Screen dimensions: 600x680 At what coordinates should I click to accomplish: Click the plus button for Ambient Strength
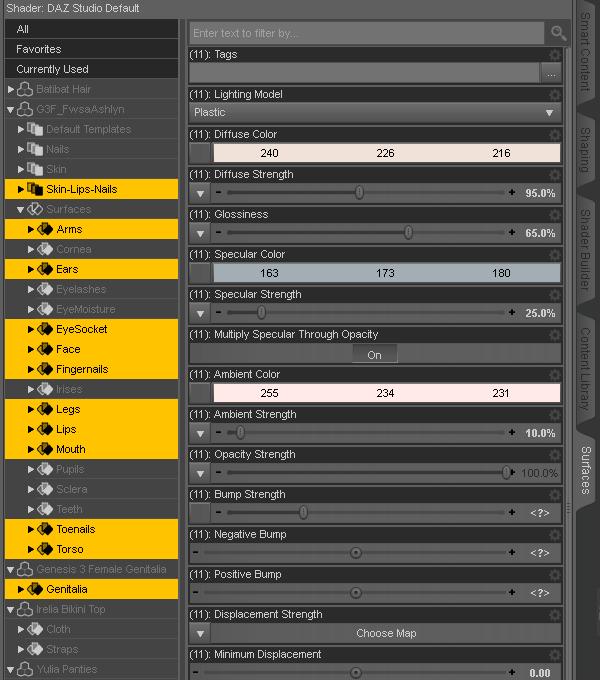(x=512, y=432)
